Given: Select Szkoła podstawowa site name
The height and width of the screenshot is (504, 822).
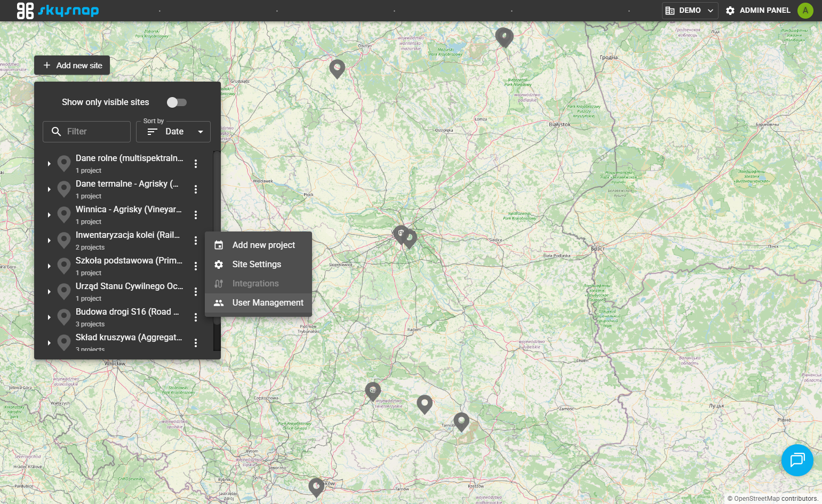Looking at the screenshot, I should (x=129, y=261).
